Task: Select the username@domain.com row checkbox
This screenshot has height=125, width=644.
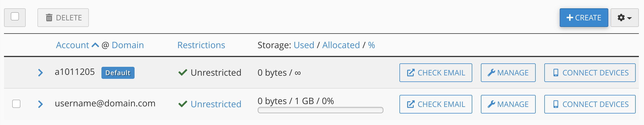Action: pos(16,104)
